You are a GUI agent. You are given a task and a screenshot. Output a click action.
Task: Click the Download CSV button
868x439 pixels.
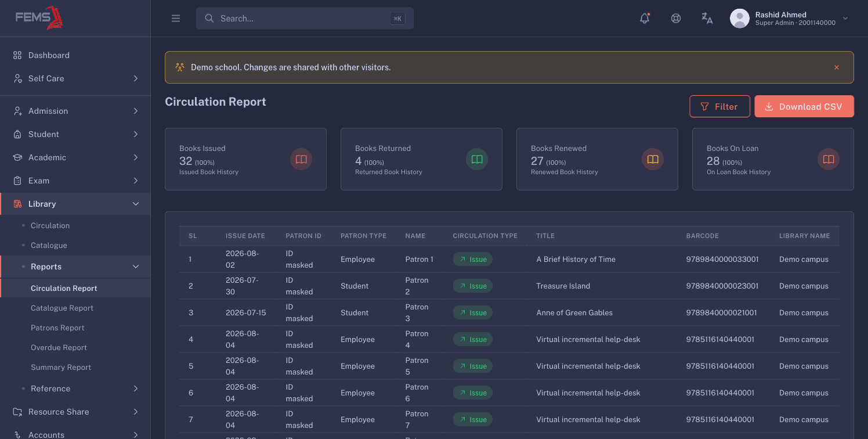coord(804,106)
